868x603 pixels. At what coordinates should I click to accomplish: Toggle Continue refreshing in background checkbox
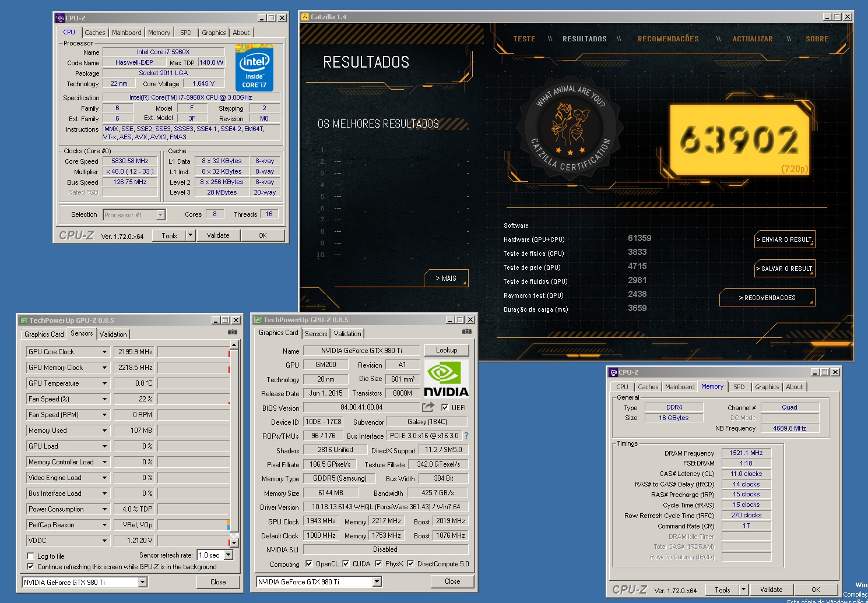30,567
